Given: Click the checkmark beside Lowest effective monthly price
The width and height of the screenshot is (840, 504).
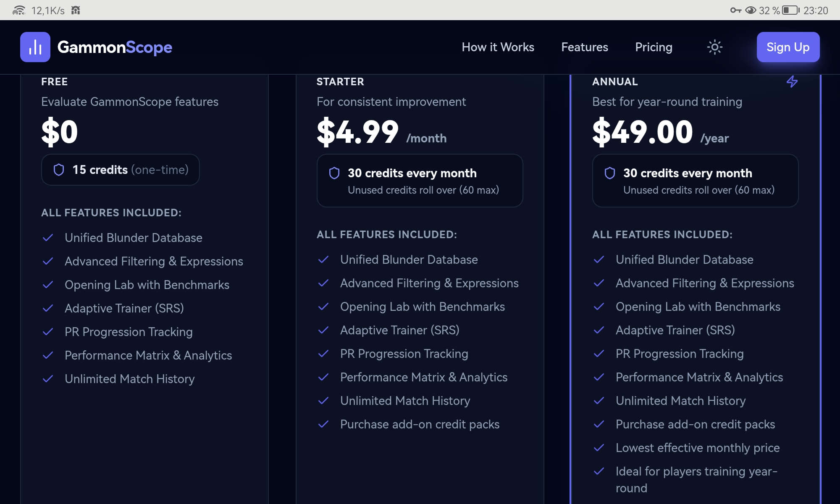Looking at the screenshot, I should click(599, 448).
